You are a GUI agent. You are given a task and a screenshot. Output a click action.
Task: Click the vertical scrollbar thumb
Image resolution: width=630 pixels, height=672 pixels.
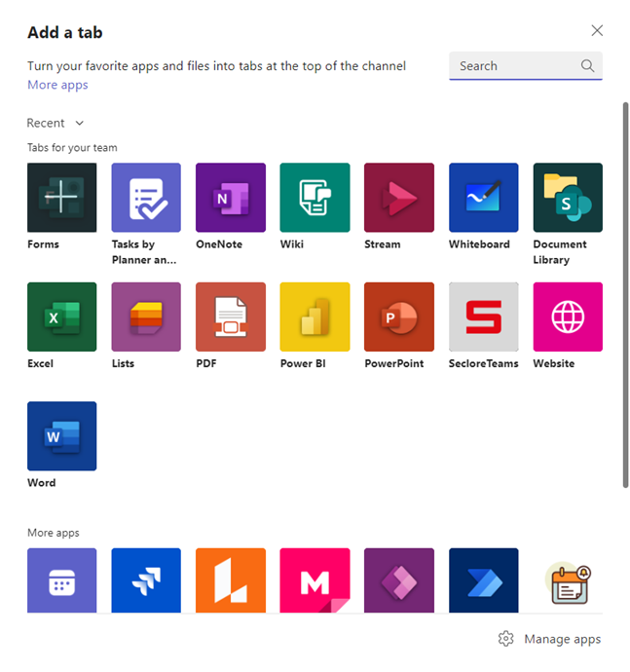click(625, 295)
